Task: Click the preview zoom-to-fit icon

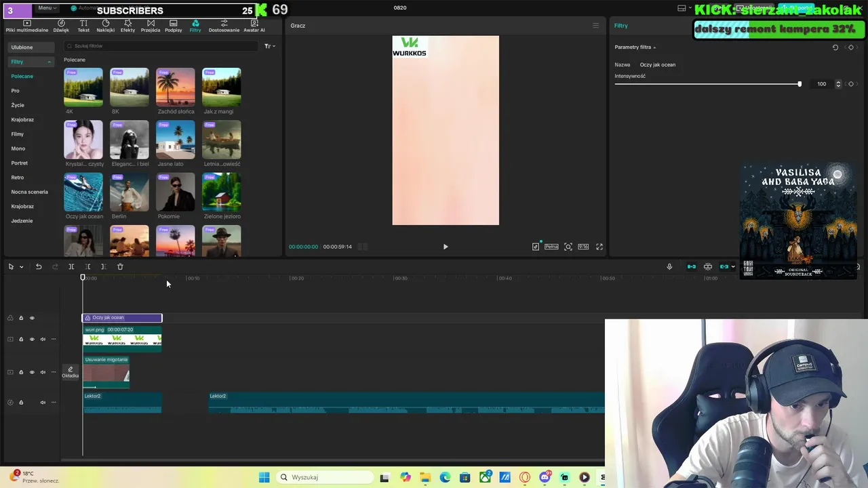Action: tap(568, 247)
